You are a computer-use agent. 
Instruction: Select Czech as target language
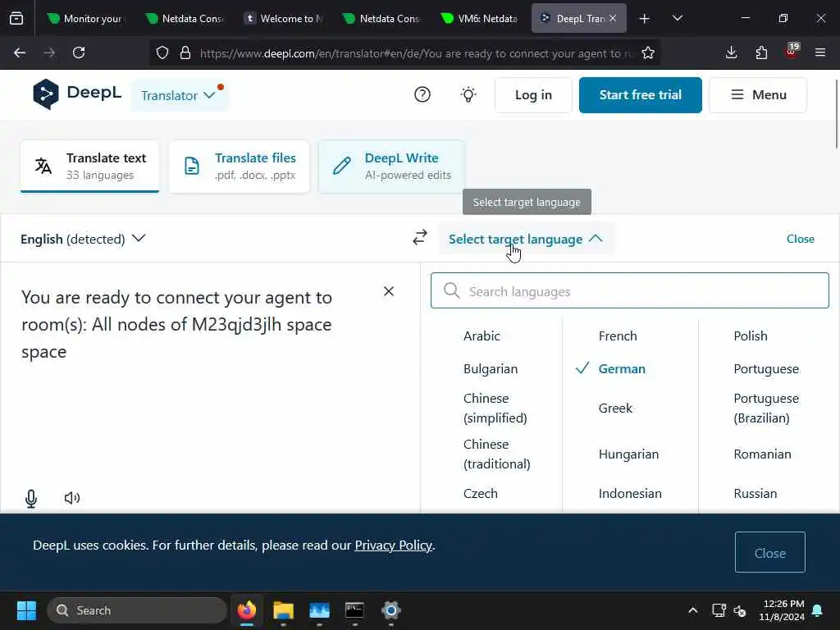pyautogui.click(x=481, y=493)
